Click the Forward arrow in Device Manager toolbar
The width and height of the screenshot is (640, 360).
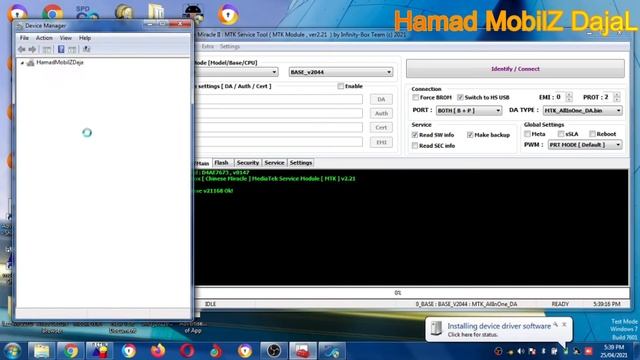click(32, 49)
